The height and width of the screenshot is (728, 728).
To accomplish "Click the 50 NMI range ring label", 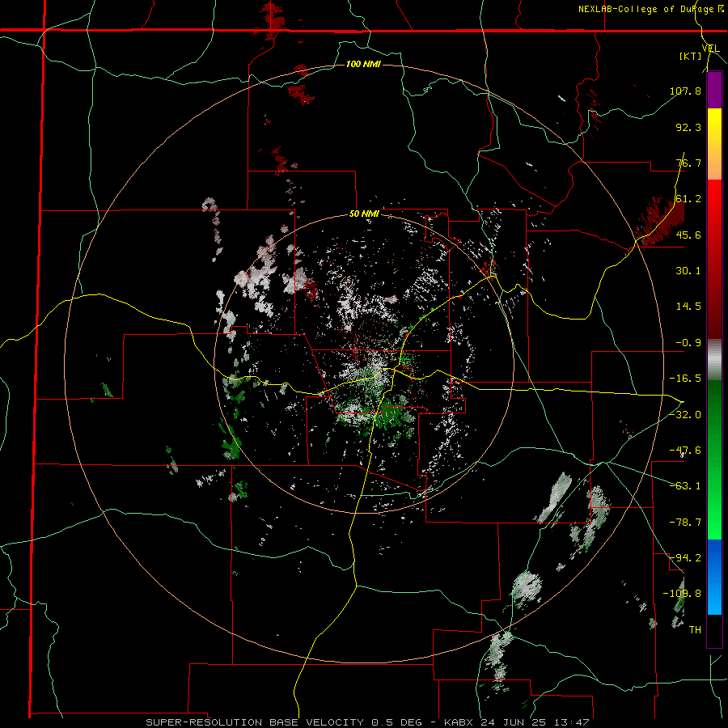I will point(364,214).
